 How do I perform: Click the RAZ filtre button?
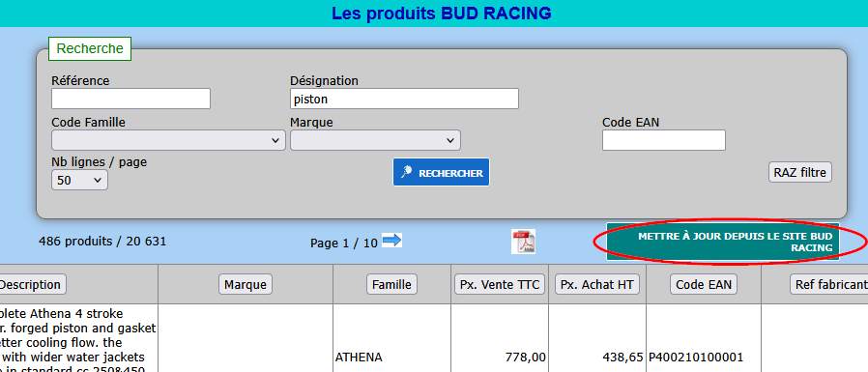tap(800, 172)
